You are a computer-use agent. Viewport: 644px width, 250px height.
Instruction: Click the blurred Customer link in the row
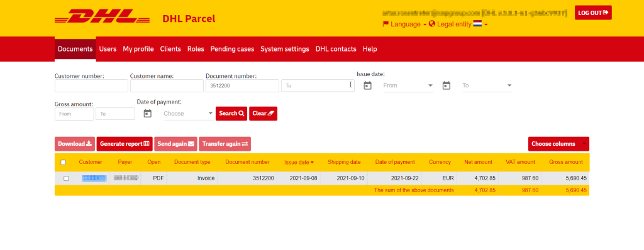94,178
